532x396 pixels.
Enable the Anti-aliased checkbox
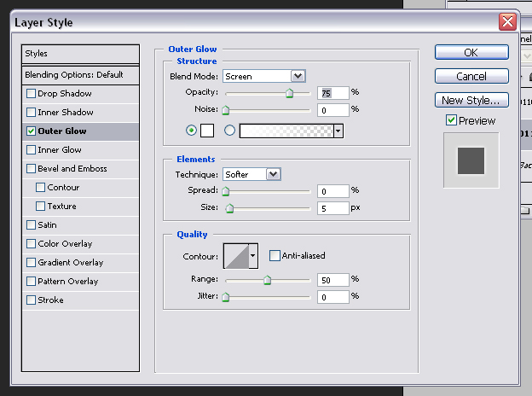tap(275, 255)
